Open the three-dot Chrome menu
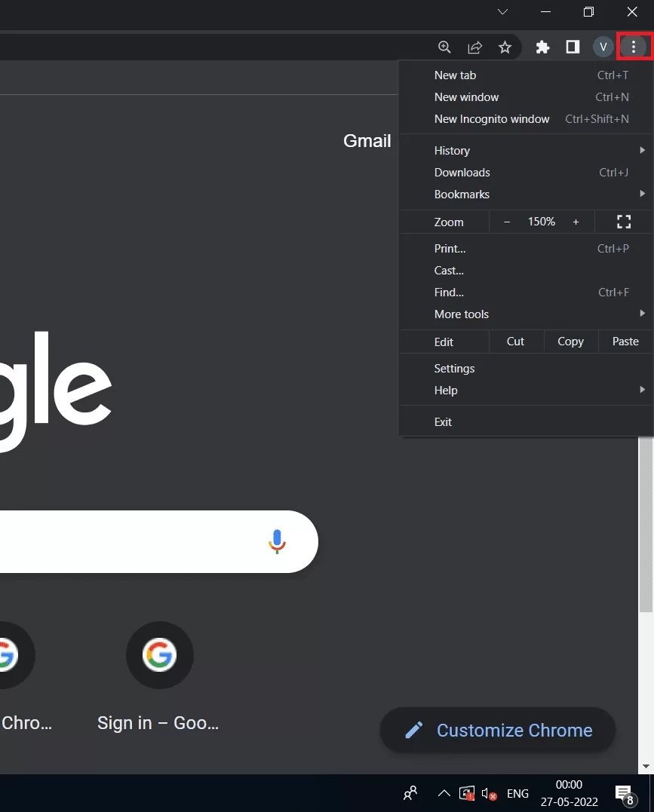Viewport: 654px width, 812px height. click(x=634, y=46)
